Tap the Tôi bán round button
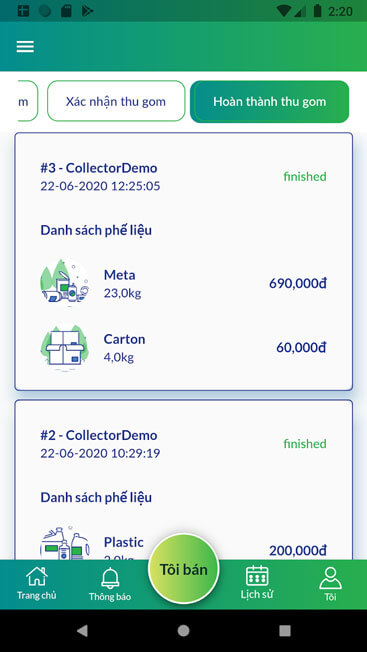Image resolution: width=367 pixels, height=652 pixels. (x=183, y=569)
